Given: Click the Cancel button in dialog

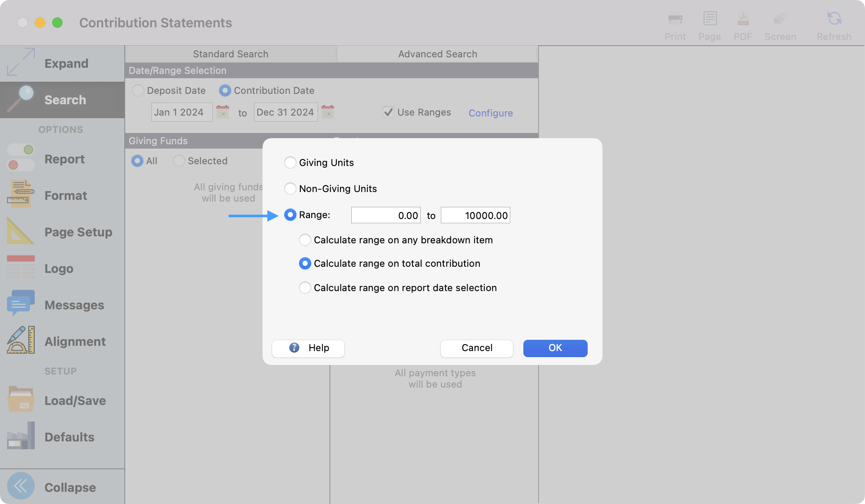Looking at the screenshot, I should (476, 348).
